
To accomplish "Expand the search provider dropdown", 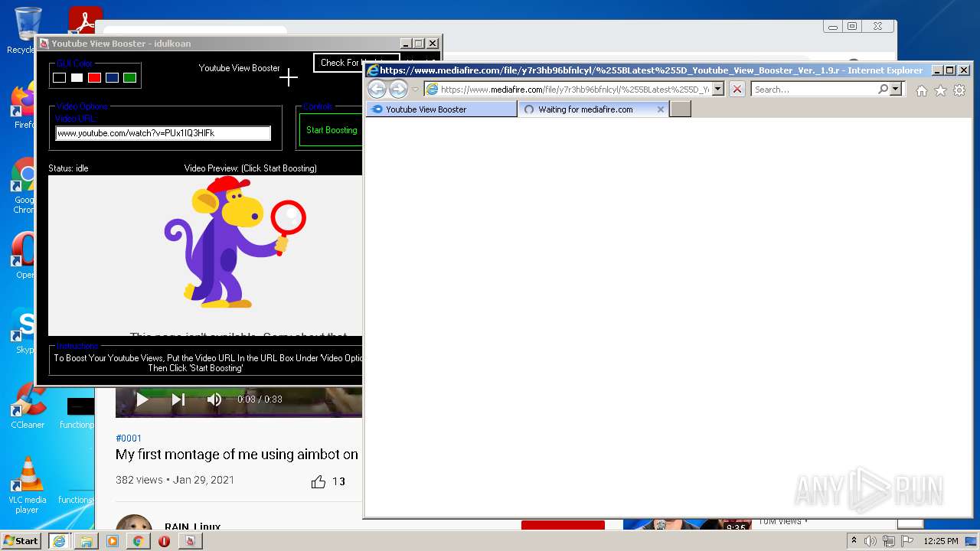I will pos(895,90).
